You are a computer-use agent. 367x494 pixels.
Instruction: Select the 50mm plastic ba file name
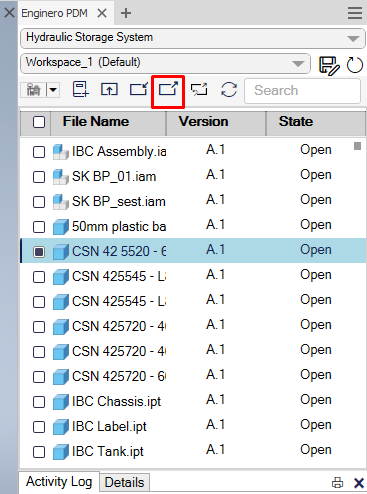[x=119, y=227]
